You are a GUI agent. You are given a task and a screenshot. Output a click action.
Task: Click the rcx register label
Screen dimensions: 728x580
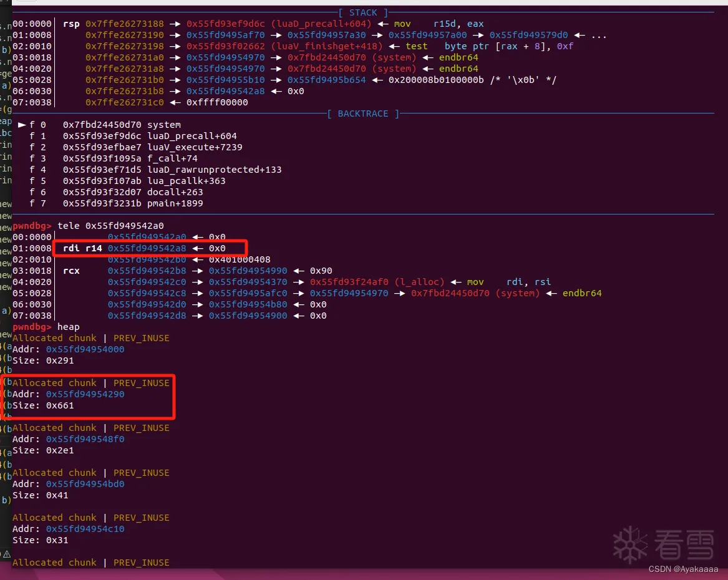71,271
